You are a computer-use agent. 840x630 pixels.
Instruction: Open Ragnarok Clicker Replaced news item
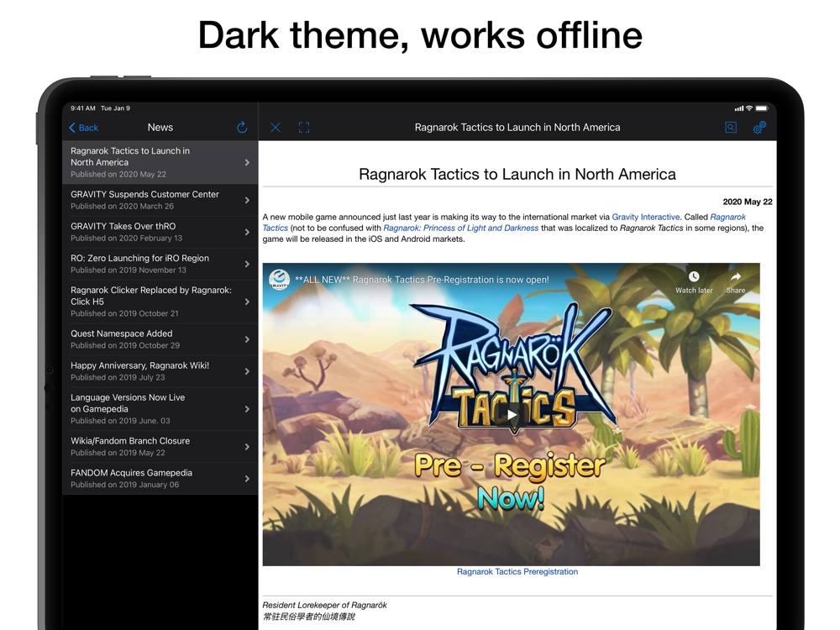(x=160, y=302)
